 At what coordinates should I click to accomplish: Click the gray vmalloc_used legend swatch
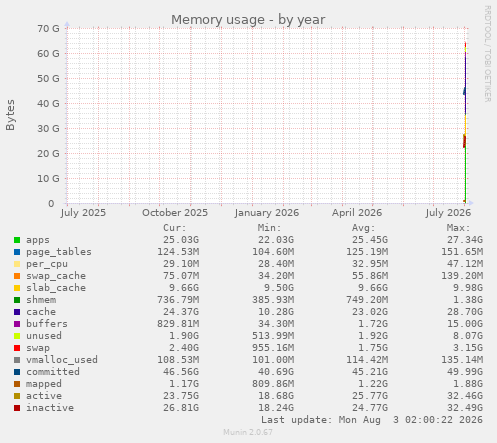[x=17, y=360]
